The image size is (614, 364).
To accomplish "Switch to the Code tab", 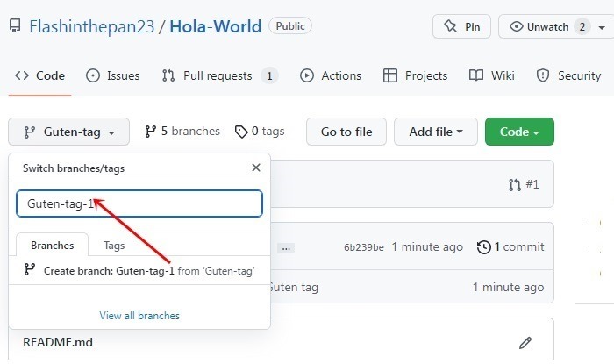I will point(40,75).
